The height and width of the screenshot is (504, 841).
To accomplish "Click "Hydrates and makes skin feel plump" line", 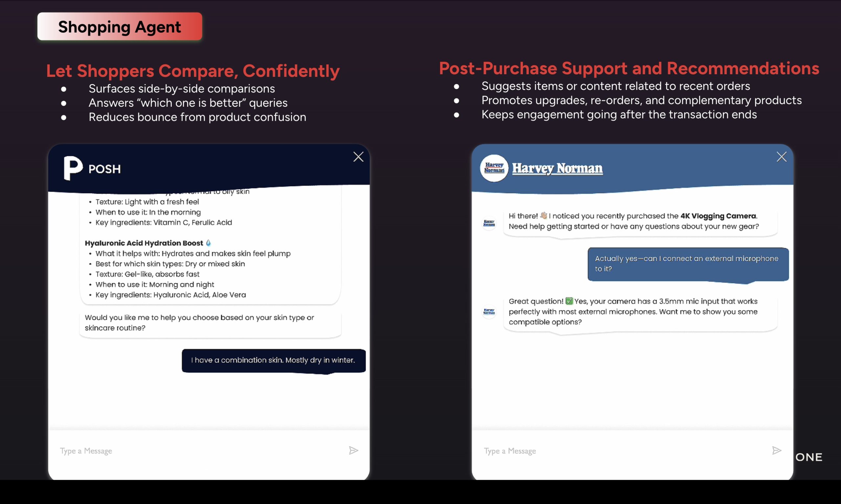I will (x=193, y=253).
